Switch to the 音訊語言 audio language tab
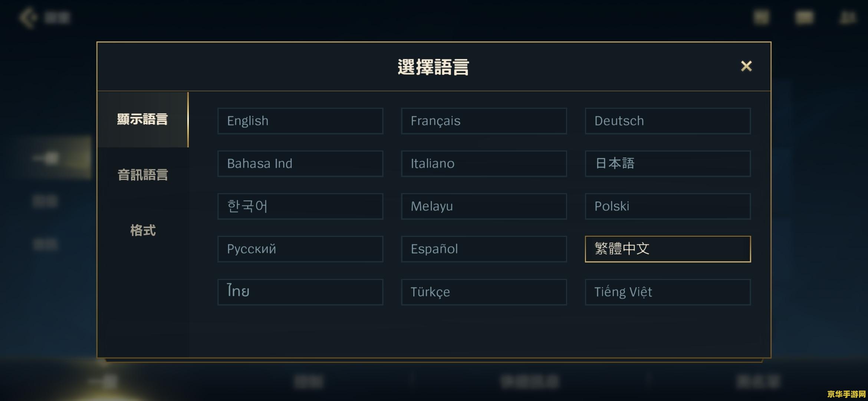Screen dimensions: 868x401 (143, 175)
